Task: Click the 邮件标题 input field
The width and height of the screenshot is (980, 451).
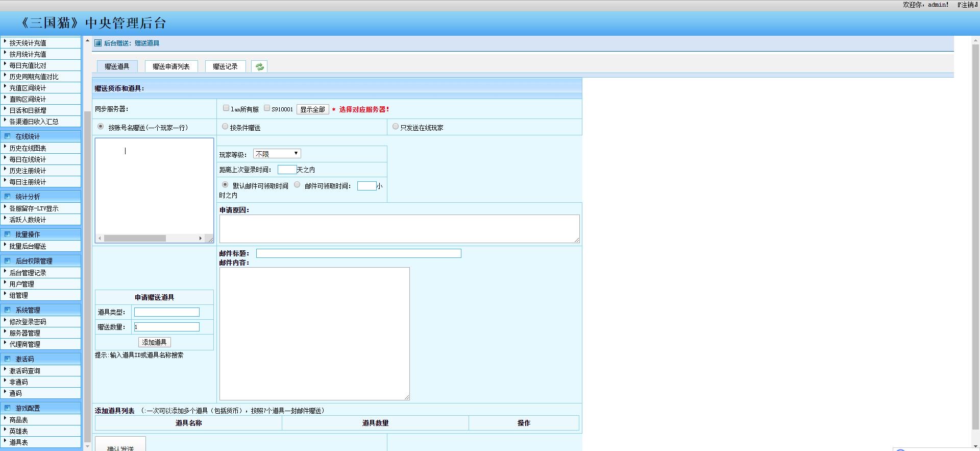Action: (358, 253)
